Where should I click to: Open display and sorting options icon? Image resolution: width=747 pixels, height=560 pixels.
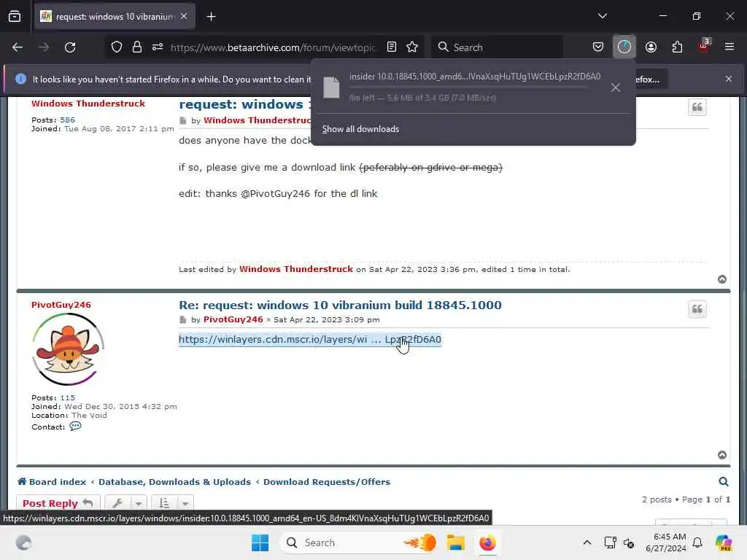[x=164, y=503]
